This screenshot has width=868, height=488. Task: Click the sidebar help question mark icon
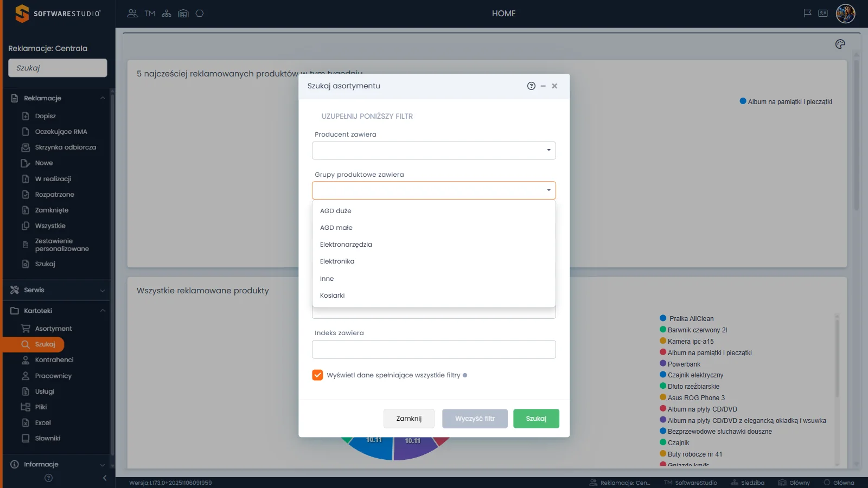coord(49,478)
